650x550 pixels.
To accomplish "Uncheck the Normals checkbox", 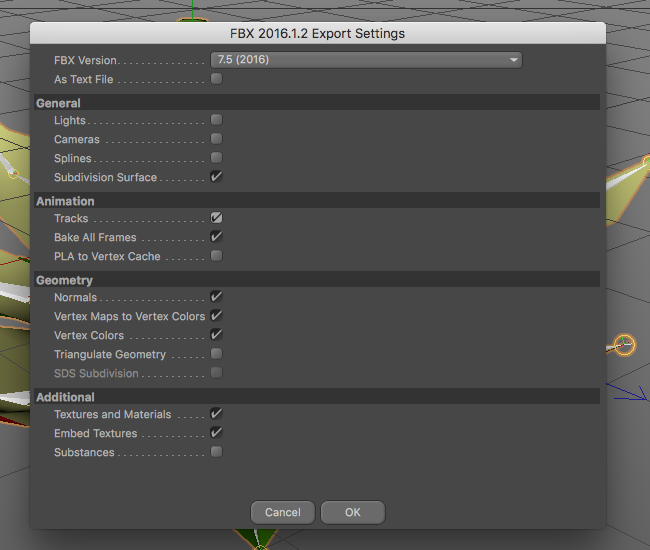I will point(216,297).
